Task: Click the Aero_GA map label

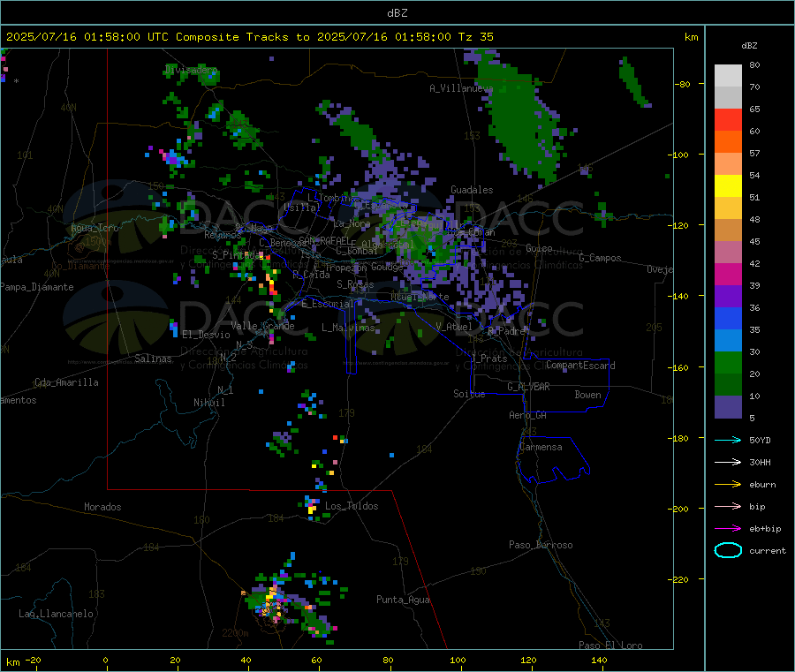Action: [527, 415]
